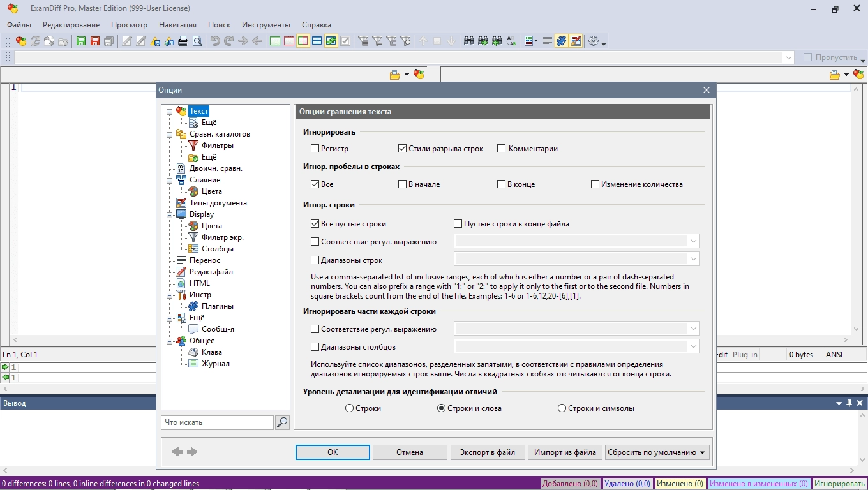Click the green Save first file icon
The height and width of the screenshot is (490, 868).
pos(81,41)
